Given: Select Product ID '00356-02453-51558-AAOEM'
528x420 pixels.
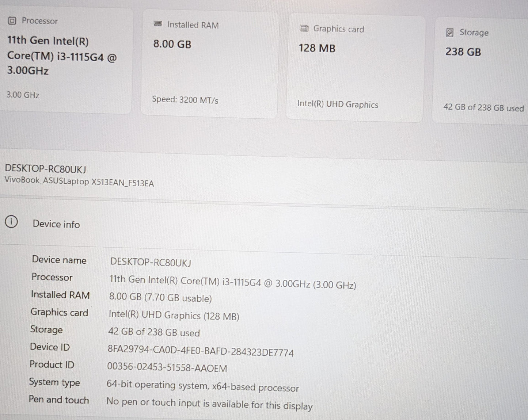Looking at the screenshot, I should pos(167,368).
